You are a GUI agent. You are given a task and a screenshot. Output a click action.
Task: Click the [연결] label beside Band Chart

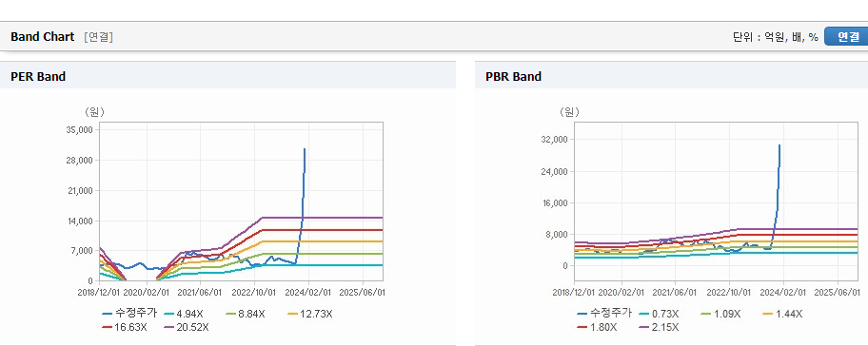click(99, 37)
